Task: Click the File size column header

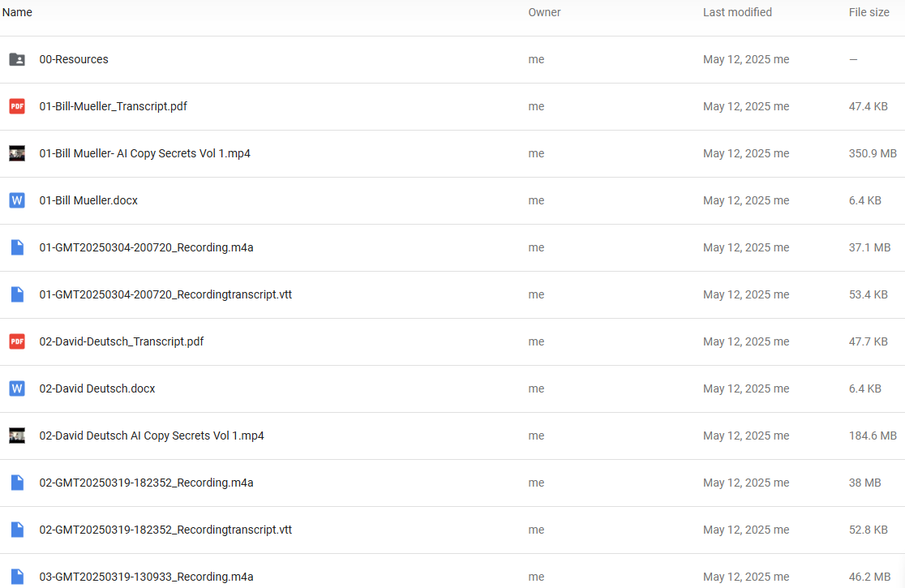Action: 869,12
